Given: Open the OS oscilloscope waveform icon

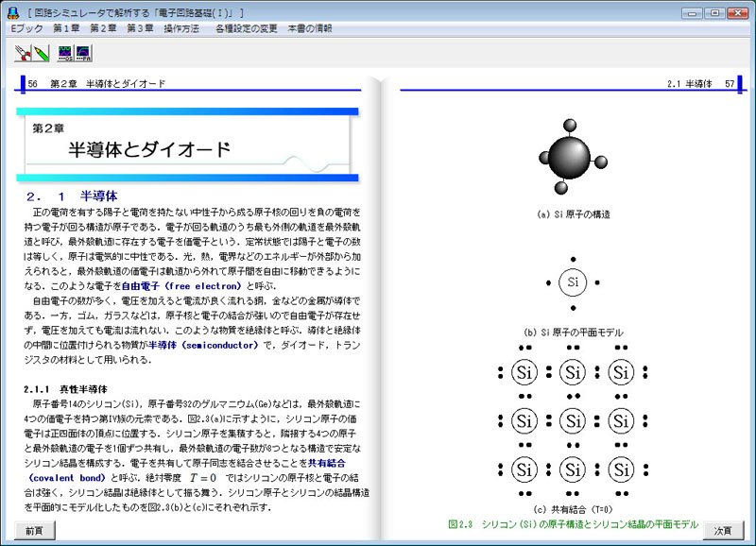Looking at the screenshot, I should 65,53.
